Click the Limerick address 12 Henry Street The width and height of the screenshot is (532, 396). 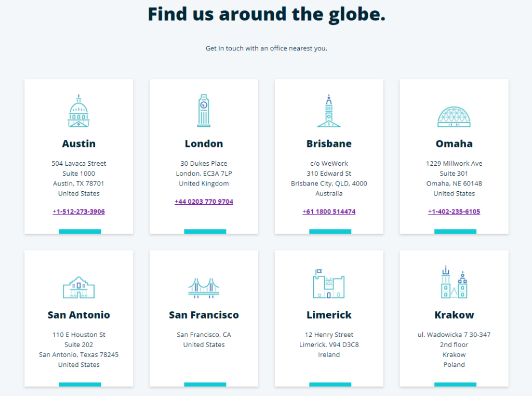[329, 335]
